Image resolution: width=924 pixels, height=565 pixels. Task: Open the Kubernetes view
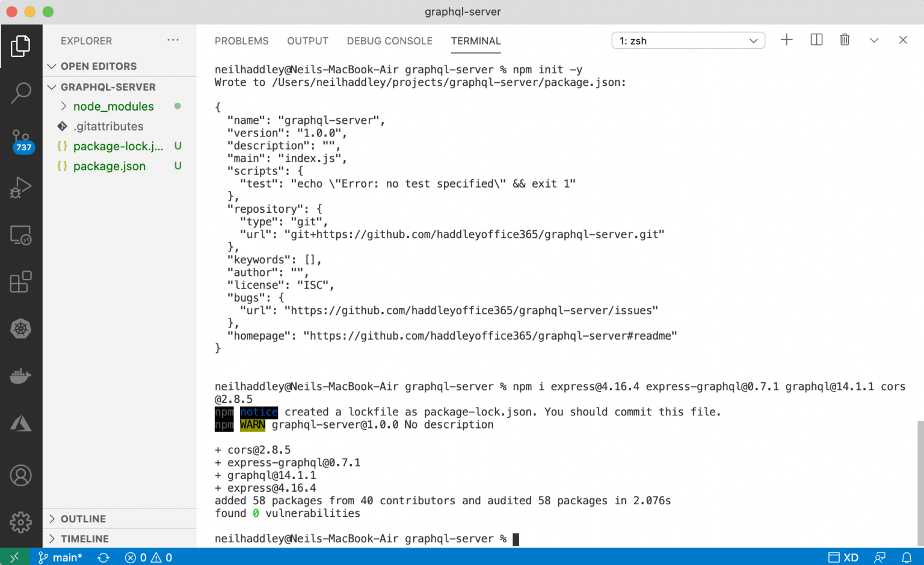click(21, 329)
